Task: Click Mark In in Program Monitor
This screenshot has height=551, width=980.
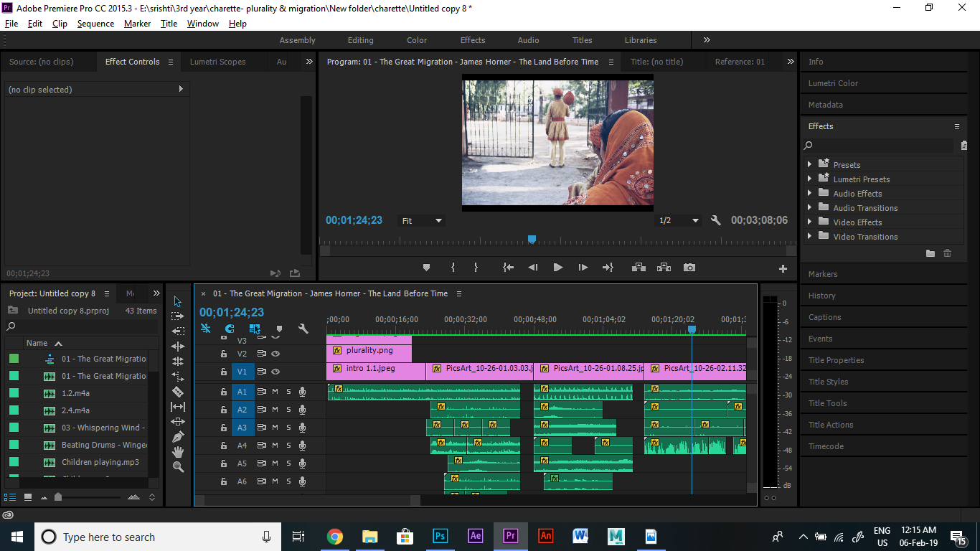Action: coord(453,268)
